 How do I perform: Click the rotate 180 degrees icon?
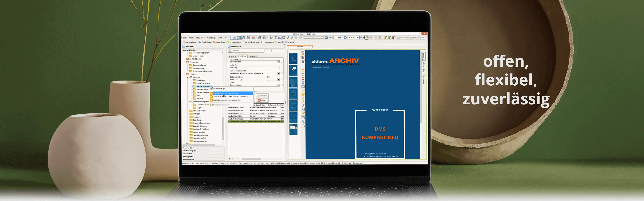coord(275,38)
